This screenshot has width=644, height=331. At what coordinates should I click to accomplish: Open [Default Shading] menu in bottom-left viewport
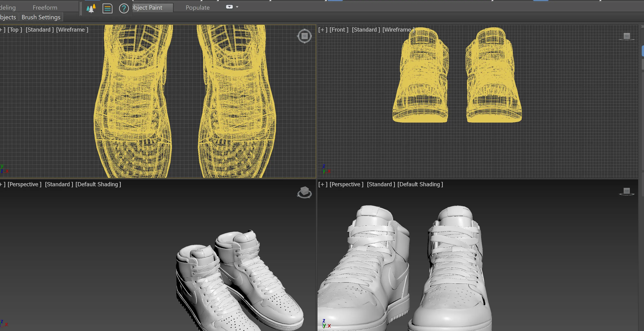pyautogui.click(x=98, y=184)
